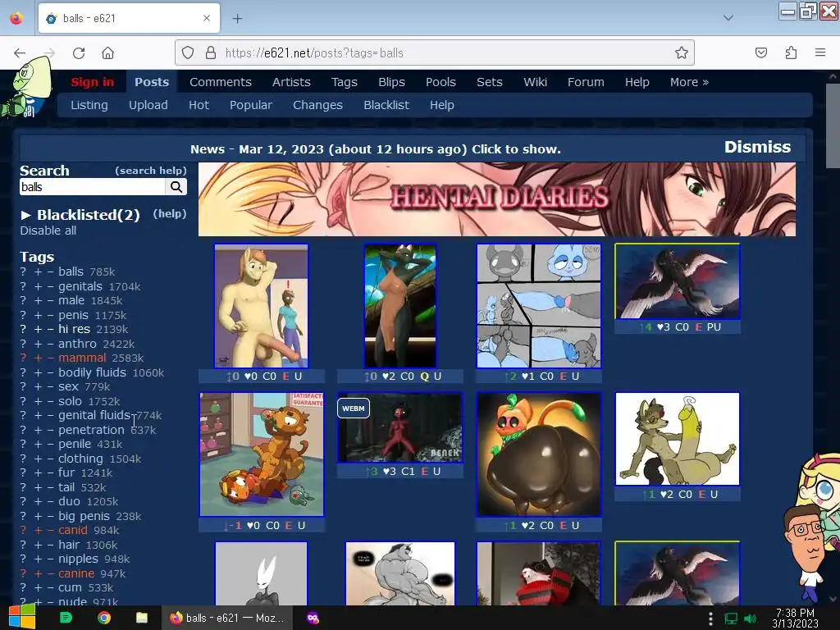
Task: Open the Hot posts link
Action: click(x=199, y=105)
